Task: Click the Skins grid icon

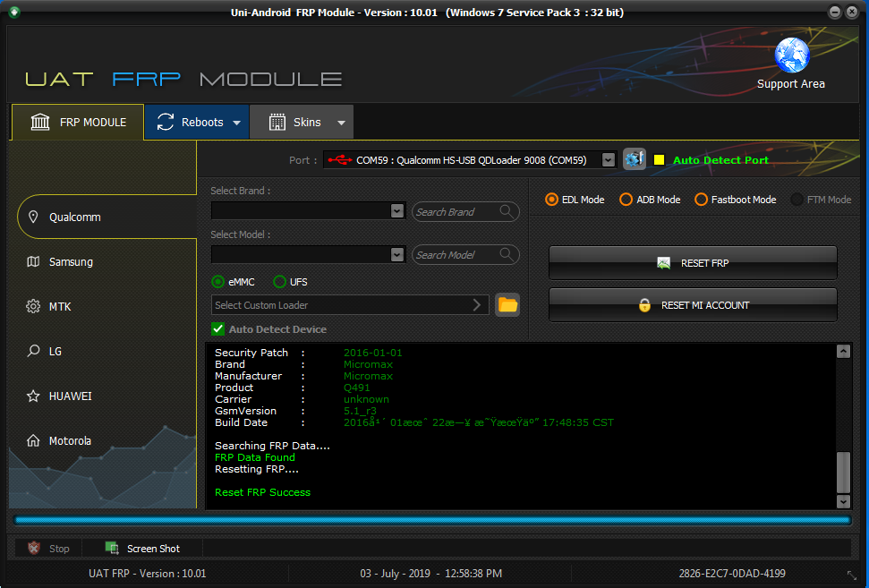Action: click(x=277, y=122)
